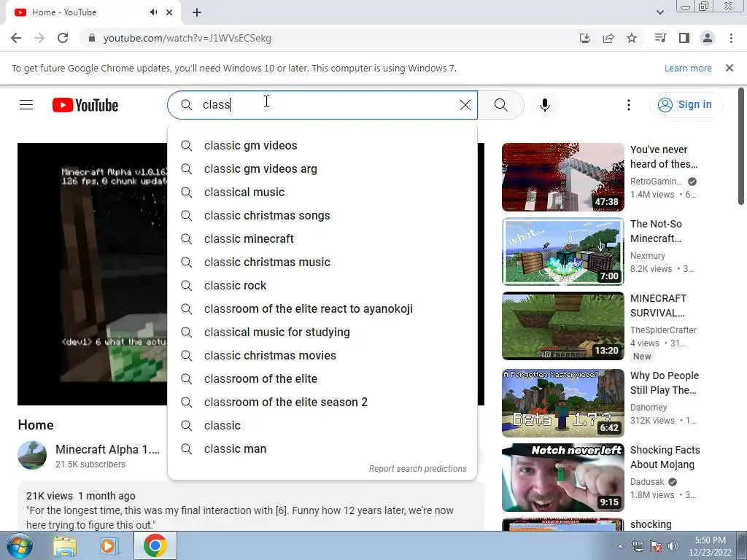The width and height of the screenshot is (747, 560).
Task: Pick 'classroom of the elite react to ayanokoji'
Action: point(322,308)
